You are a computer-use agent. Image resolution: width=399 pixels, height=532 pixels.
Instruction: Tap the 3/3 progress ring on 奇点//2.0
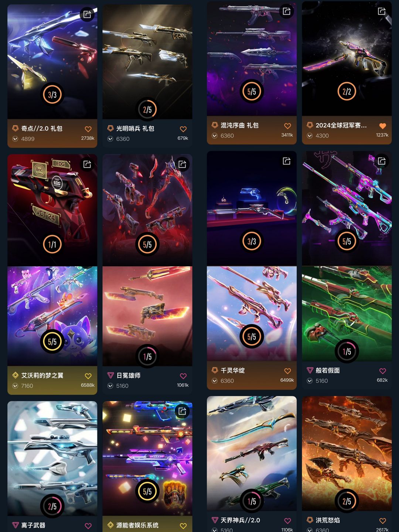pyautogui.click(x=52, y=95)
